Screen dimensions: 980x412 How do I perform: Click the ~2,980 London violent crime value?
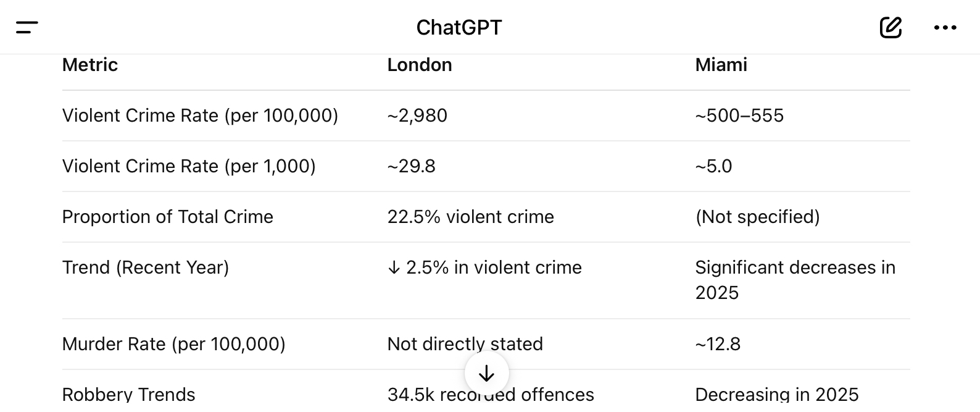[x=417, y=116]
